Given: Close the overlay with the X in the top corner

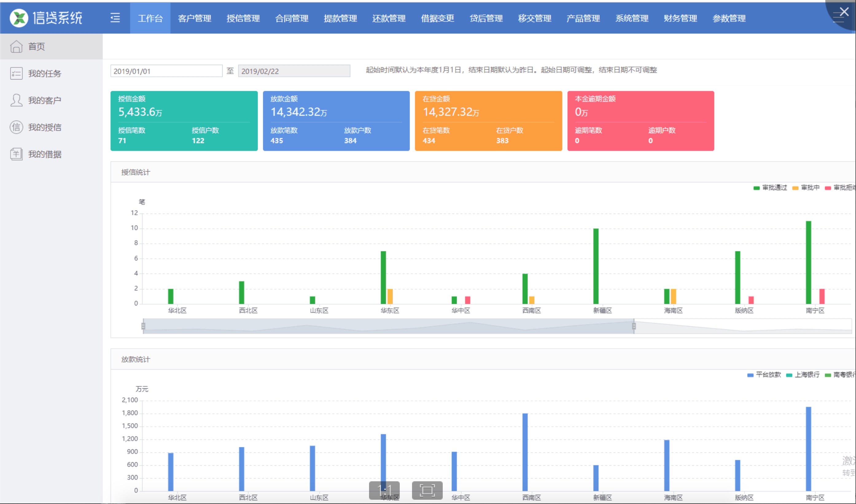Looking at the screenshot, I should tap(844, 12).
